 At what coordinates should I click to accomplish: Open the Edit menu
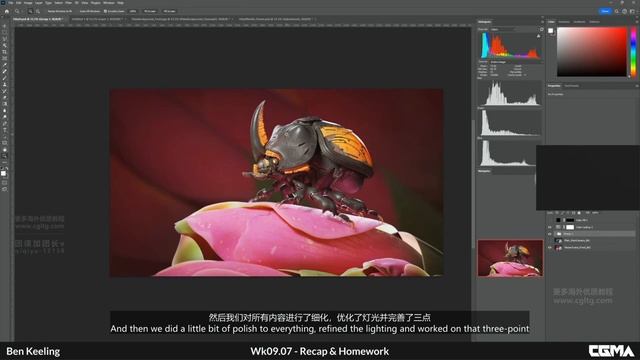[18, 2]
